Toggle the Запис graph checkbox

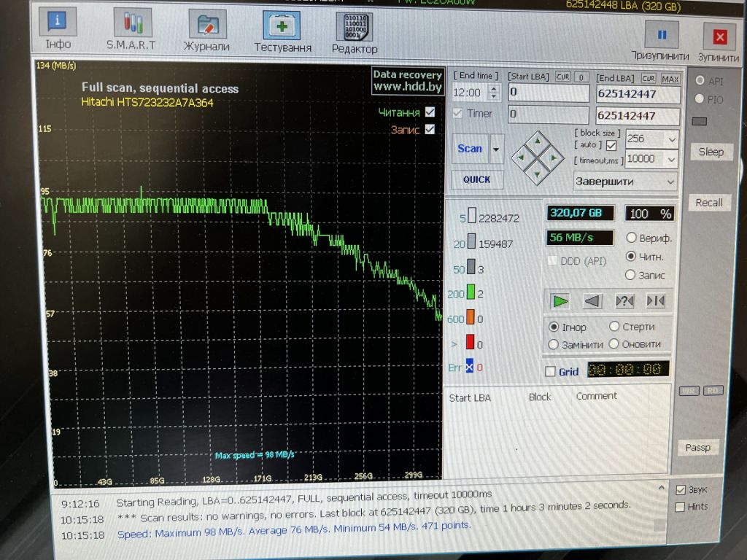click(x=430, y=129)
